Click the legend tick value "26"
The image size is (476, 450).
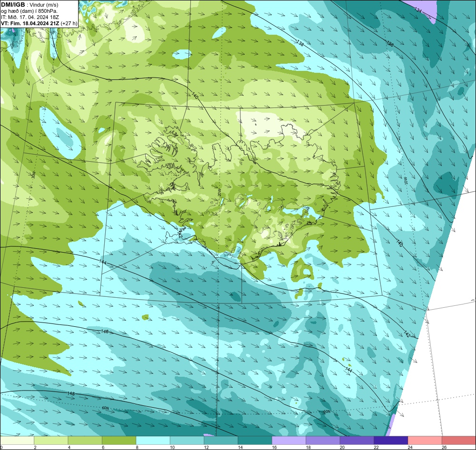tap(444, 447)
